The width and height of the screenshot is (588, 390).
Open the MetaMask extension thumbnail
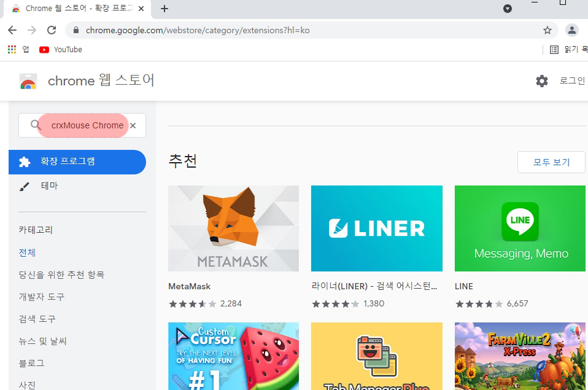pyautogui.click(x=234, y=228)
